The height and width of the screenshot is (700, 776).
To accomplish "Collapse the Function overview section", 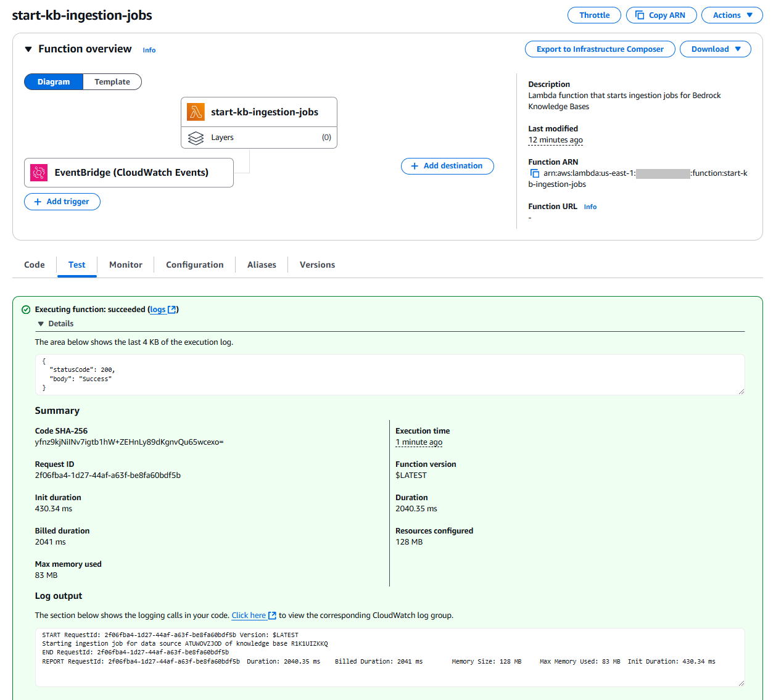I will [x=28, y=49].
